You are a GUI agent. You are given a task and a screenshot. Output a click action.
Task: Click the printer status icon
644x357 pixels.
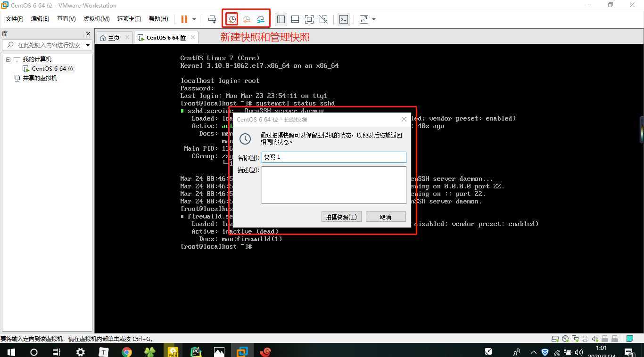(x=585, y=339)
